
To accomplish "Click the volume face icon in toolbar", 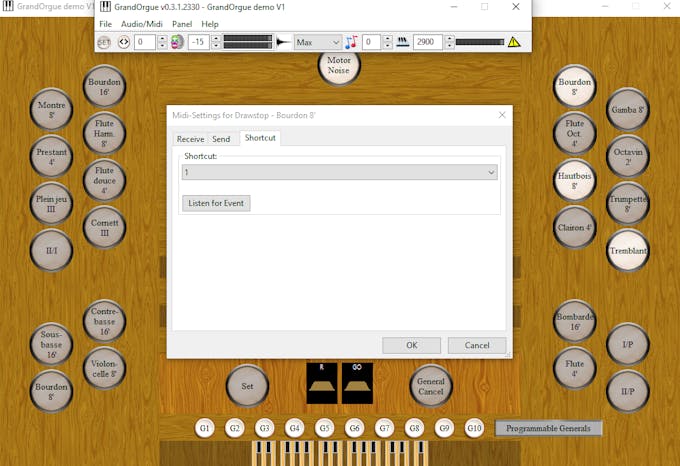I will 177,42.
